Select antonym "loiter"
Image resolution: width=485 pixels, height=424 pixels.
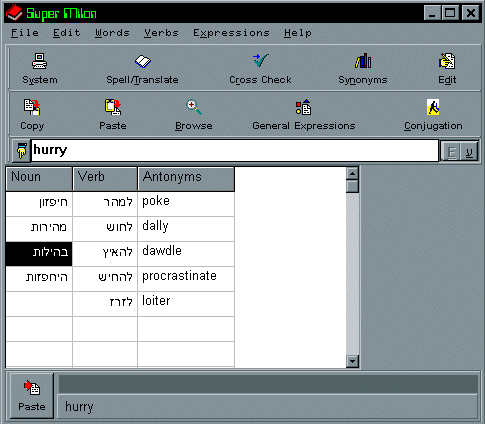tap(186, 304)
